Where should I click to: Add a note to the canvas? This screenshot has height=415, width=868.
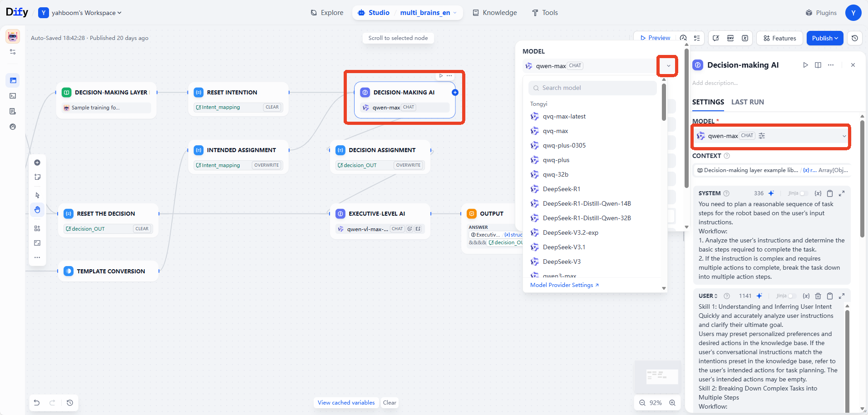(x=37, y=177)
